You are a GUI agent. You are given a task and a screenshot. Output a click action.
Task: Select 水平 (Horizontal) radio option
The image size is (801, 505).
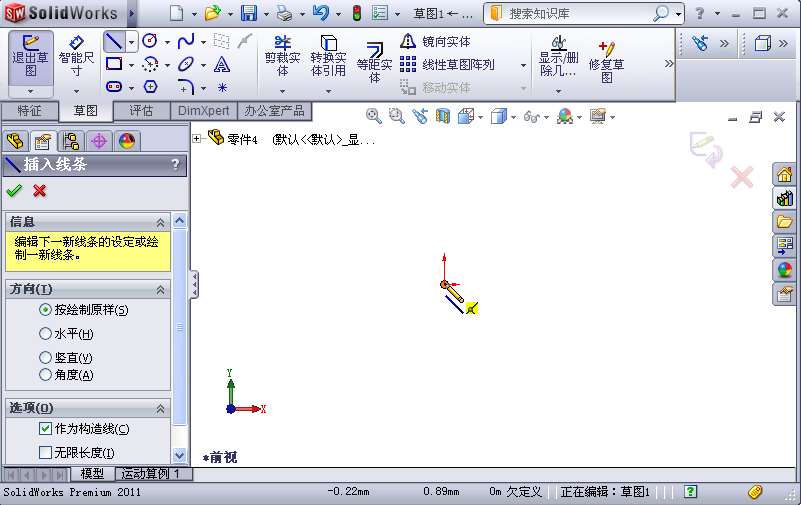click(x=45, y=333)
